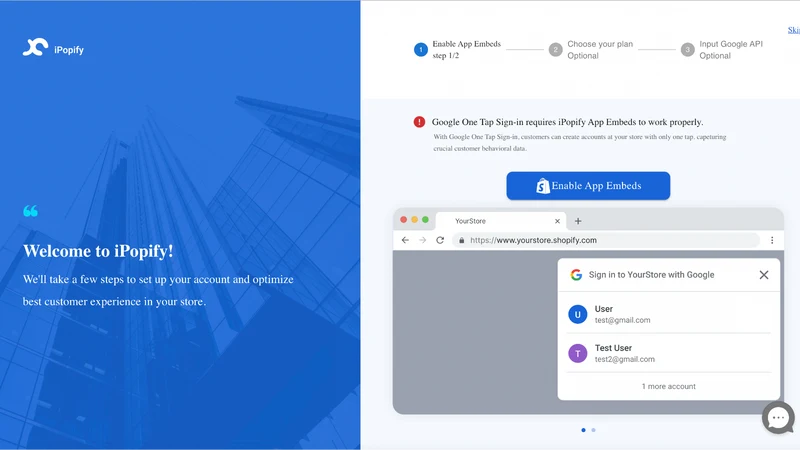Click the browser forward arrow in preview
Viewport: 800px width, 450px height.
[x=422, y=240]
